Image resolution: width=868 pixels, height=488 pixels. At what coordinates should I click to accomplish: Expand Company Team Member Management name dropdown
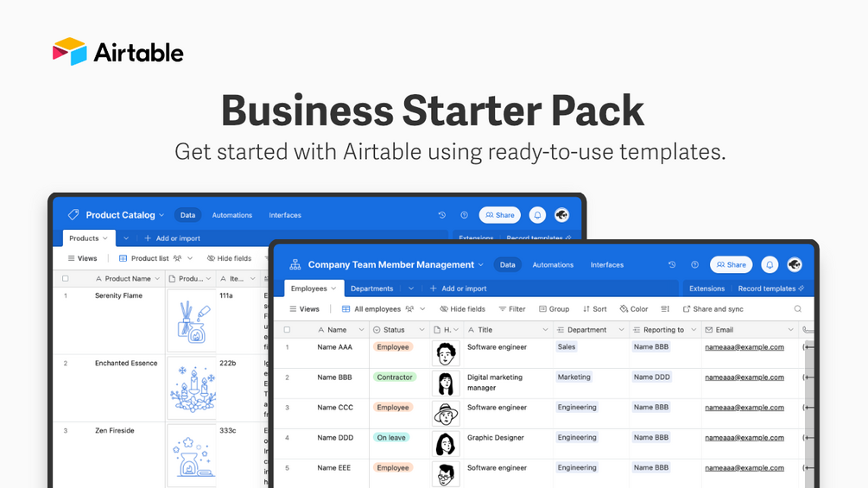pos(480,264)
